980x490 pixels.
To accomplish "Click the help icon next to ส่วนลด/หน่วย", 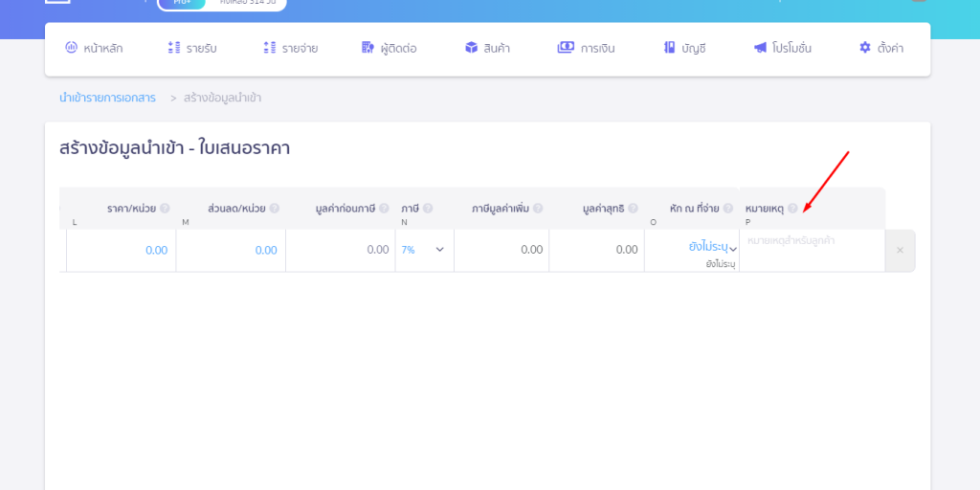I will [x=275, y=209].
